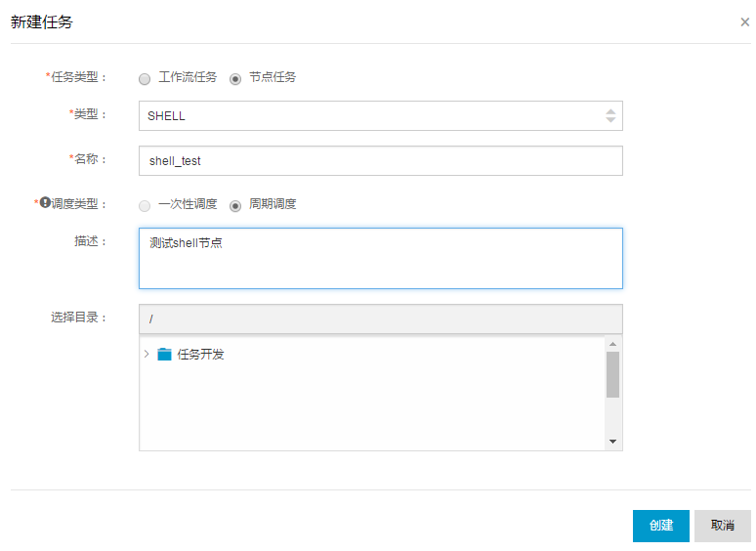Select the 一次性调度 radio button

(145, 206)
